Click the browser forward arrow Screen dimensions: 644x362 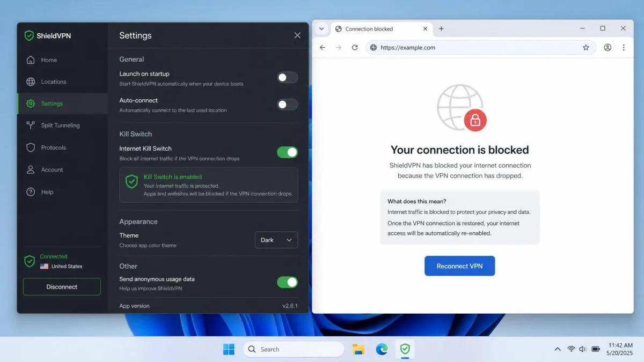339,48
